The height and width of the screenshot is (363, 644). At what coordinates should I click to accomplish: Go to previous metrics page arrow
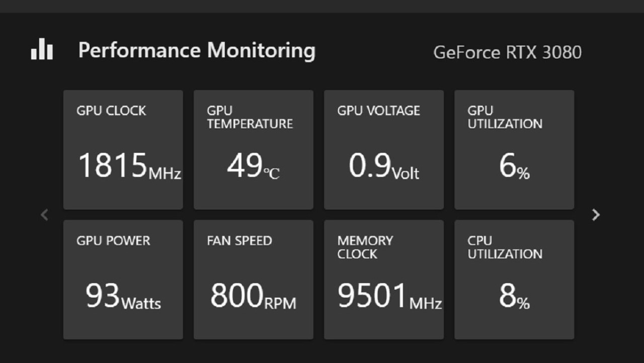pyautogui.click(x=44, y=215)
